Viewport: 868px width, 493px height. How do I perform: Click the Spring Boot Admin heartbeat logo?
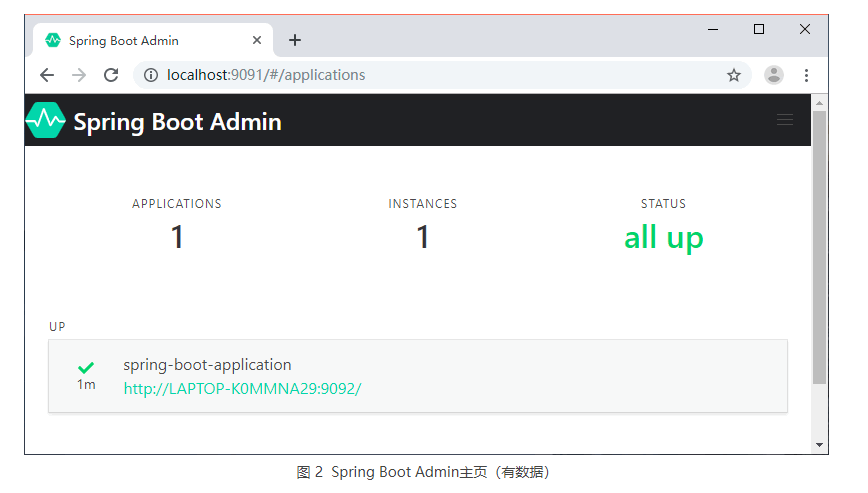(45, 120)
